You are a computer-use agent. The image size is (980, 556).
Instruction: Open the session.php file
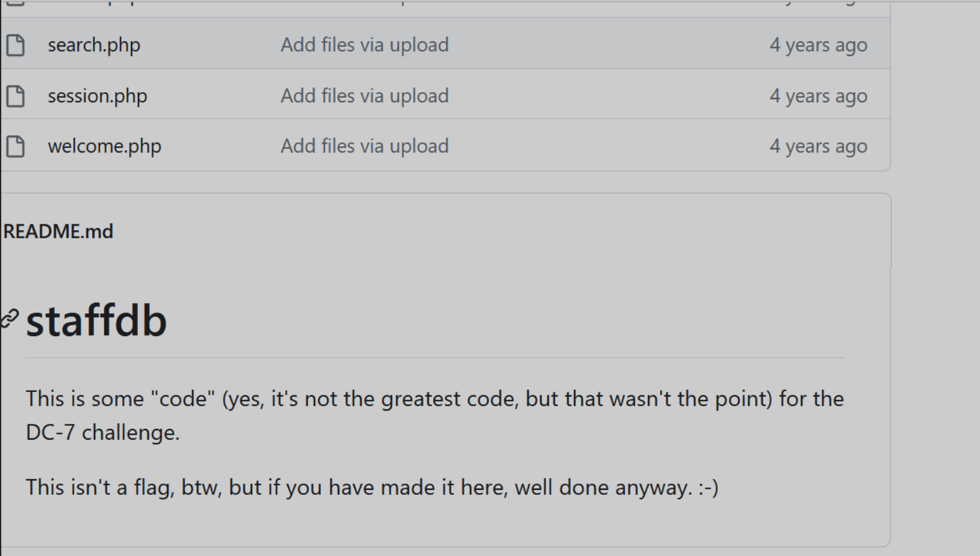pyautogui.click(x=97, y=96)
